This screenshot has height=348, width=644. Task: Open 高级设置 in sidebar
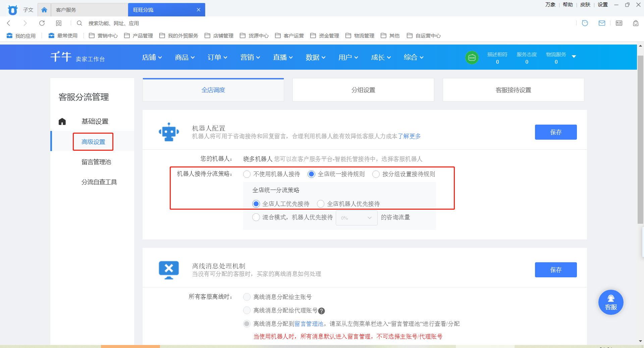tap(93, 142)
